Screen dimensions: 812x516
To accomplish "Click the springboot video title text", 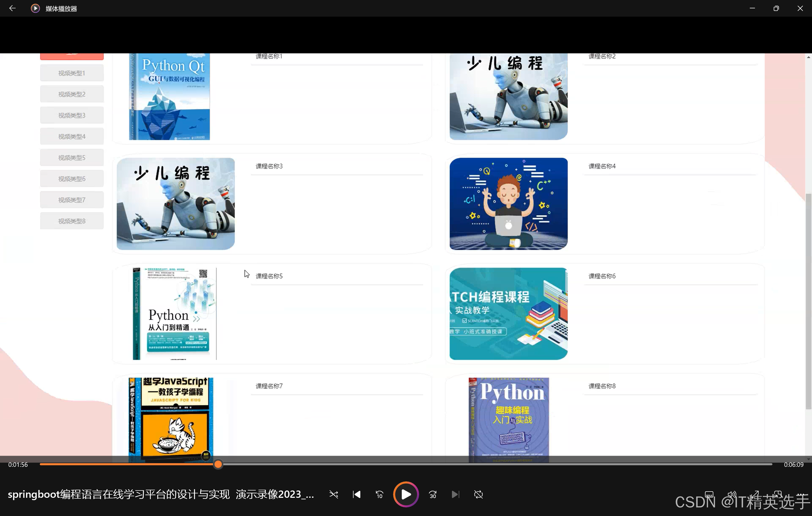I will pyautogui.click(x=161, y=494).
